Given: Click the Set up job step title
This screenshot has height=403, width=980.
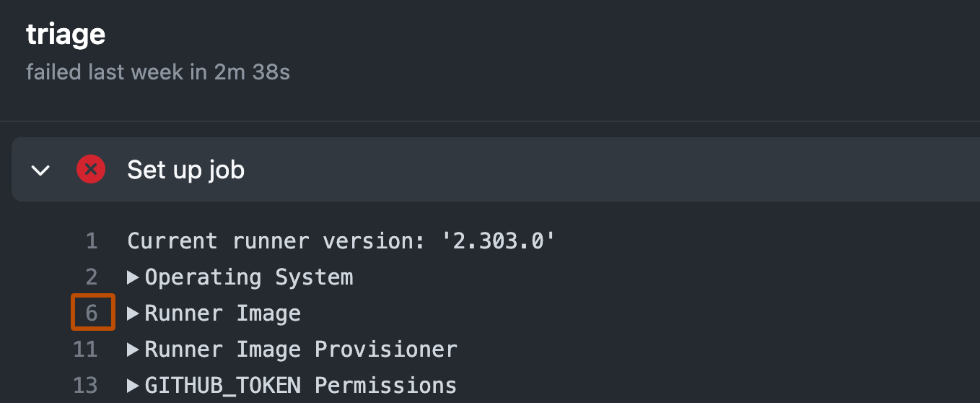Looking at the screenshot, I should pyautogui.click(x=185, y=170).
